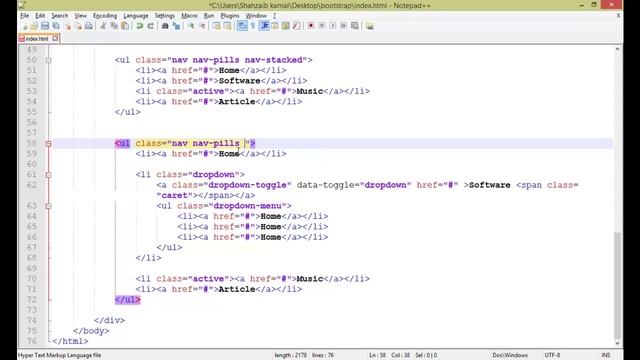Collapse the fold marker on line 50

tap(48, 60)
